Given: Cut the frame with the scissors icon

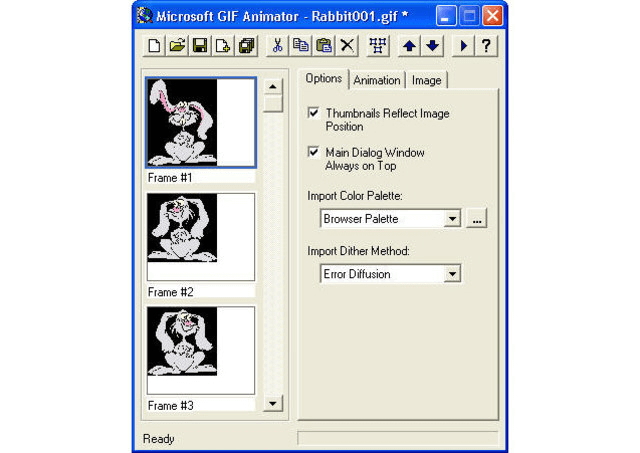Looking at the screenshot, I should click(x=278, y=45).
